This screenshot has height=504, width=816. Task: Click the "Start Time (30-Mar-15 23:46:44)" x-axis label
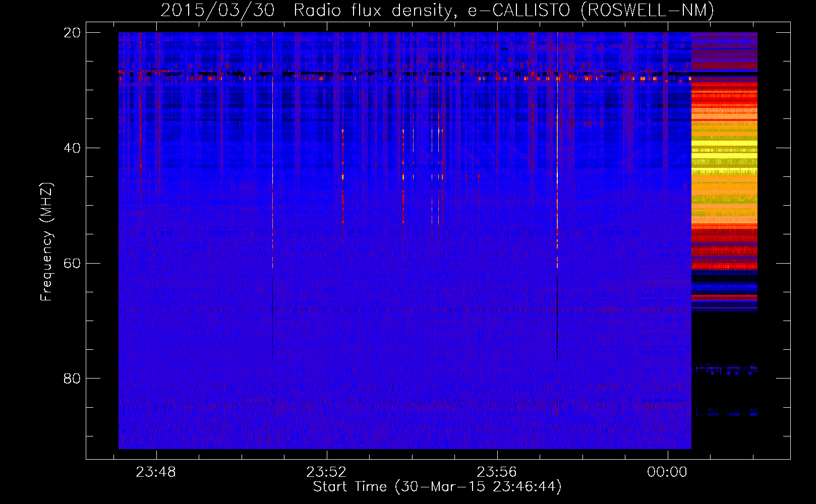point(437,487)
